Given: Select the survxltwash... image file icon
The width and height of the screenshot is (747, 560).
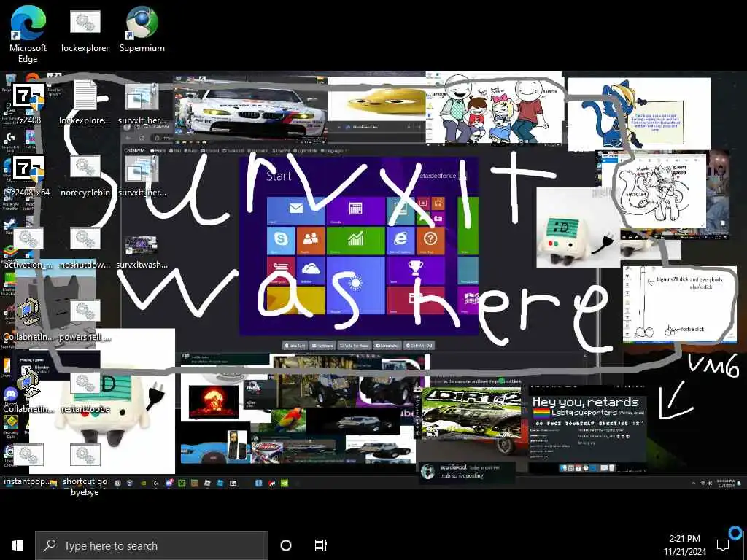Looking at the screenshot, I should pos(142,252).
